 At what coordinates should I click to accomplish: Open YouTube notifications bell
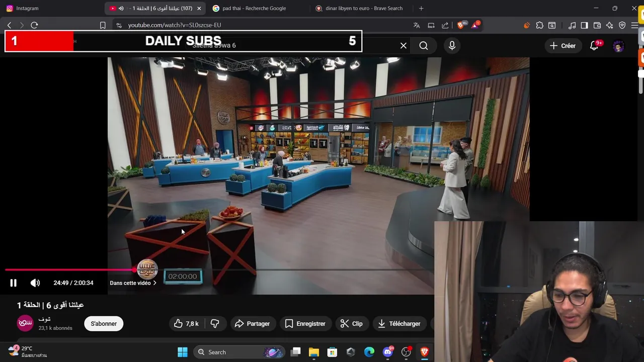594,46
